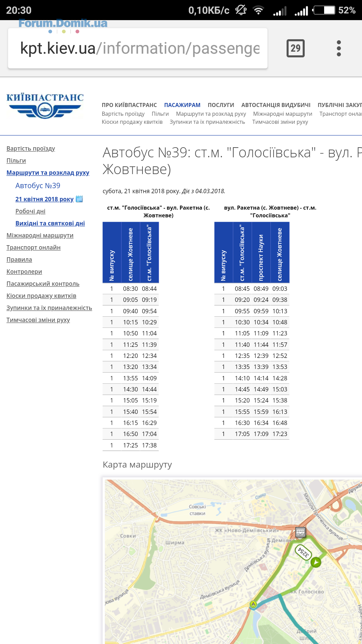Tap the muted notifications bell in status bar
Image resolution: width=362 pixels, height=644 pixels.
241,10
